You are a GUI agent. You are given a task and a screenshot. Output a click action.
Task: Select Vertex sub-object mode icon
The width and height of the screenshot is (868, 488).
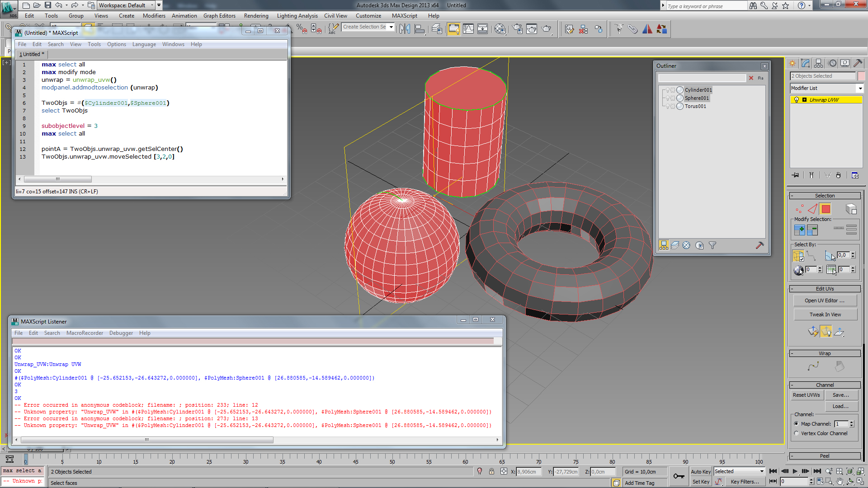(x=799, y=209)
